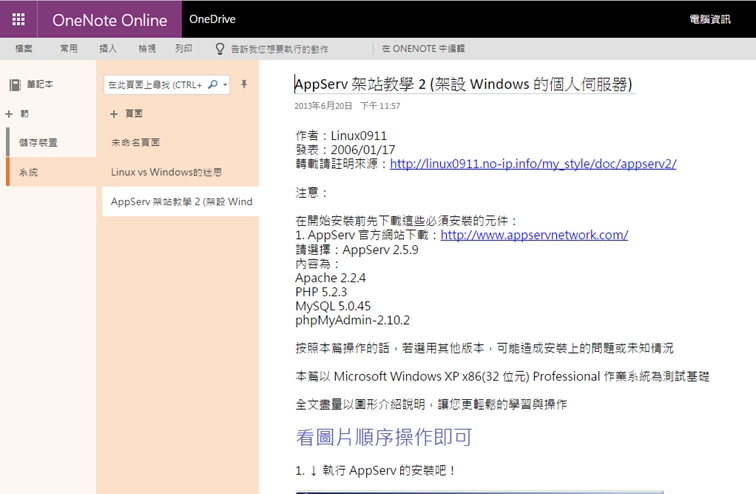Select the 系統 section
756x494 pixels.
pos(52,172)
